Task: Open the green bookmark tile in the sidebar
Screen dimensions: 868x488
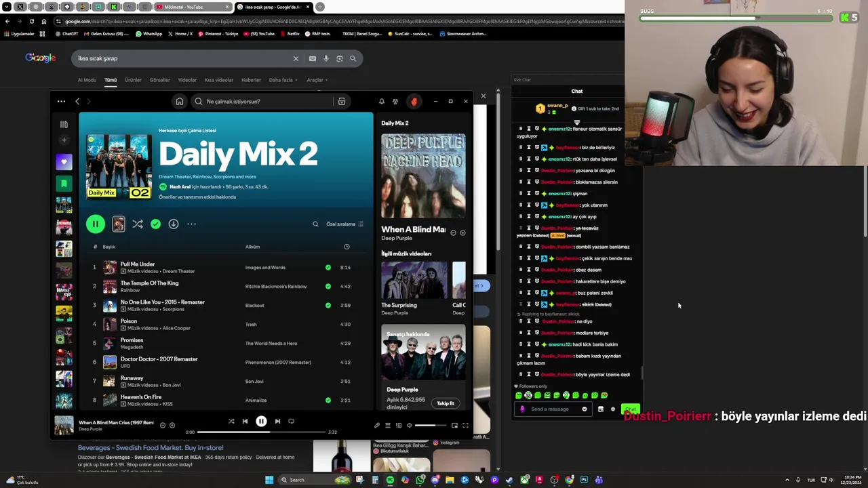Action: (x=64, y=184)
